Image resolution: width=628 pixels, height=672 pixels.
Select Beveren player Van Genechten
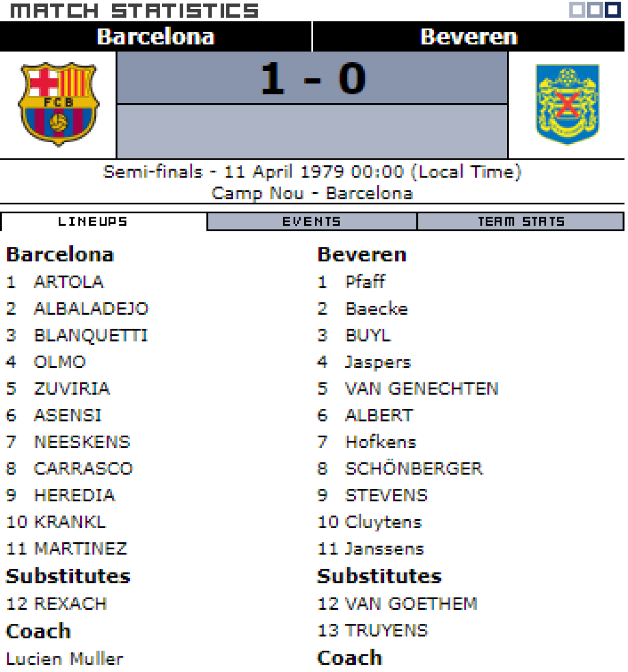[421, 389]
